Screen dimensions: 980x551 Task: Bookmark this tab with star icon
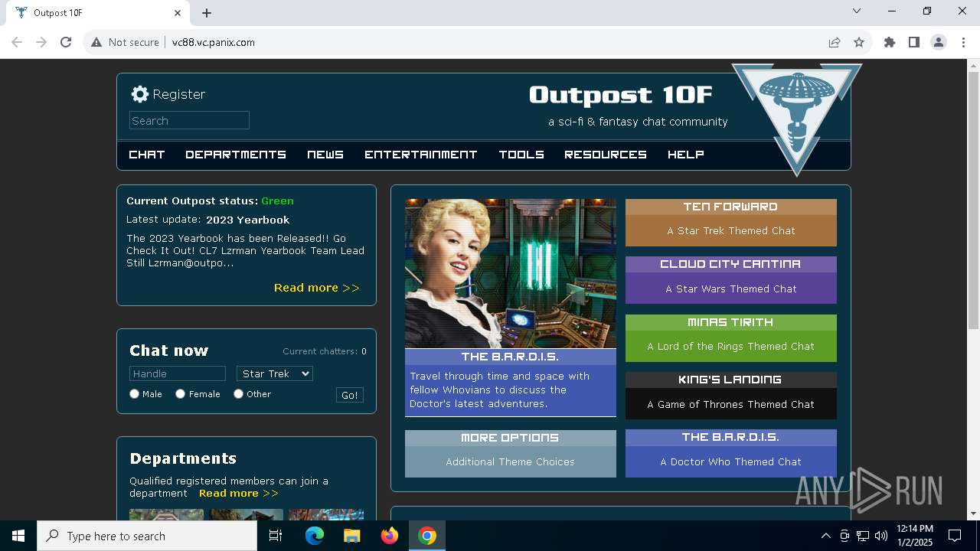click(859, 42)
